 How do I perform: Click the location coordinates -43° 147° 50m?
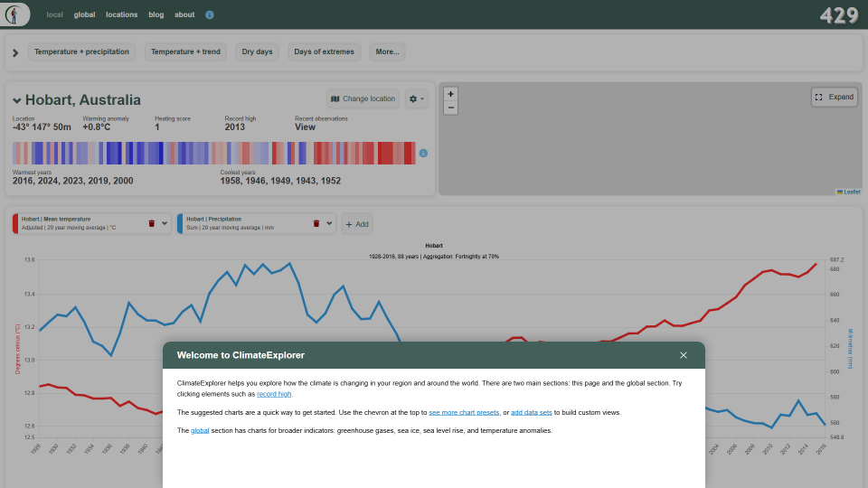click(42, 127)
